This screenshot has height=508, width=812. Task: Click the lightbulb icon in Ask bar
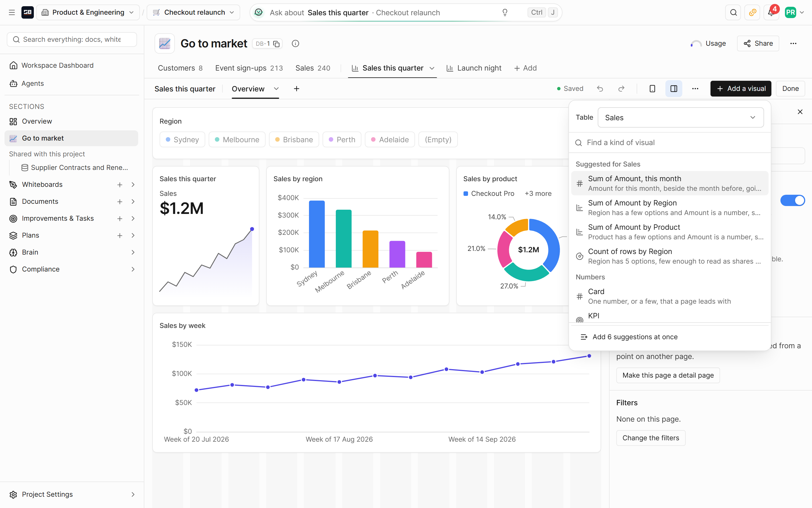[x=505, y=12]
